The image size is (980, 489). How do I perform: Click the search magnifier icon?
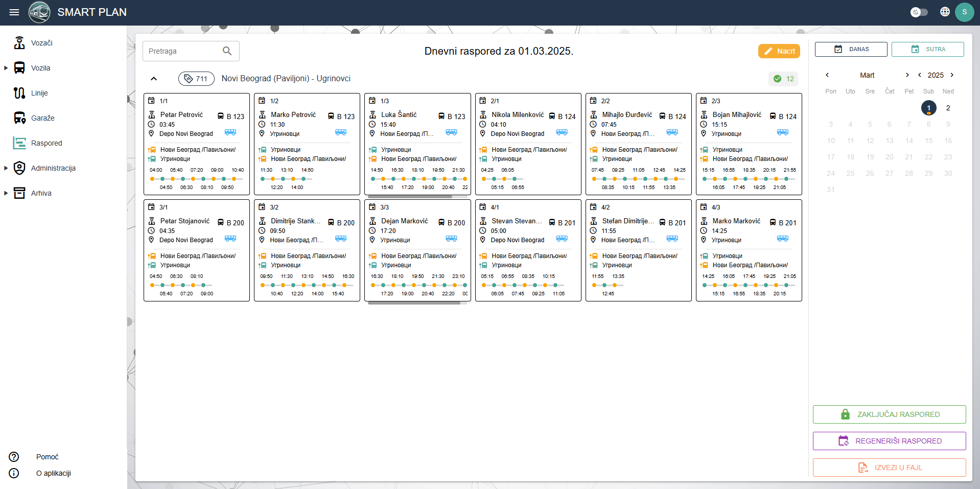227,51
